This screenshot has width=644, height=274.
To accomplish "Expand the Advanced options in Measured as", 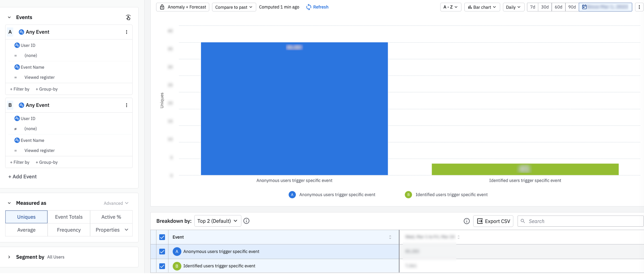I will tap(116, 203).
